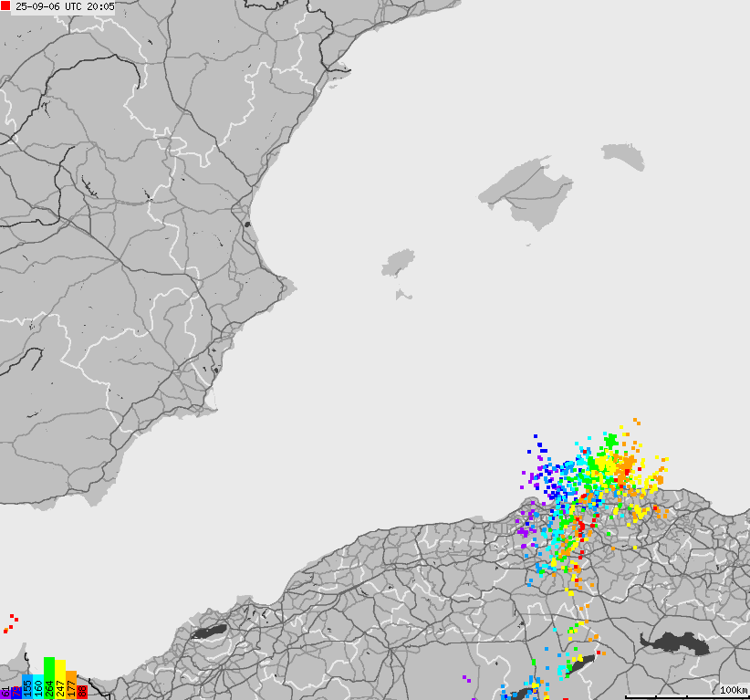Click the red square status indicator beside the timestamp
Image resolution: width=750 pixels, height=700 pixels.
click(5, 6)
